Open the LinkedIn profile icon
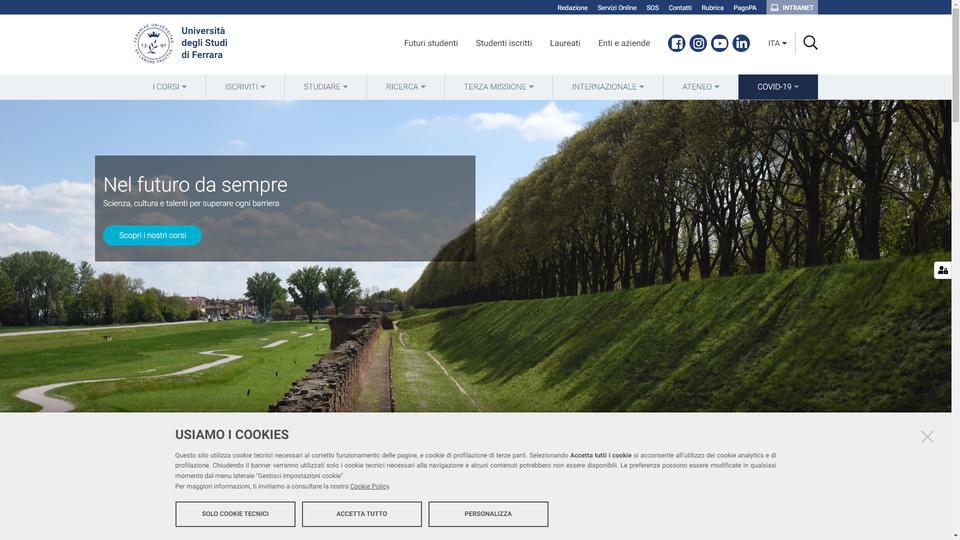This screenshot has width=960, height=540. click(741, 43)
